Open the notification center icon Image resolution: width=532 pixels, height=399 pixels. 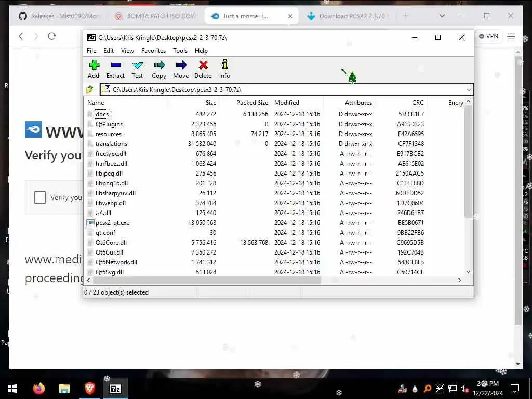point(515,389)
